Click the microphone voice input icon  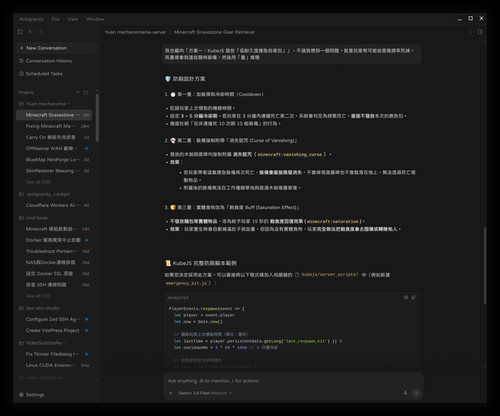click(405, 393)
